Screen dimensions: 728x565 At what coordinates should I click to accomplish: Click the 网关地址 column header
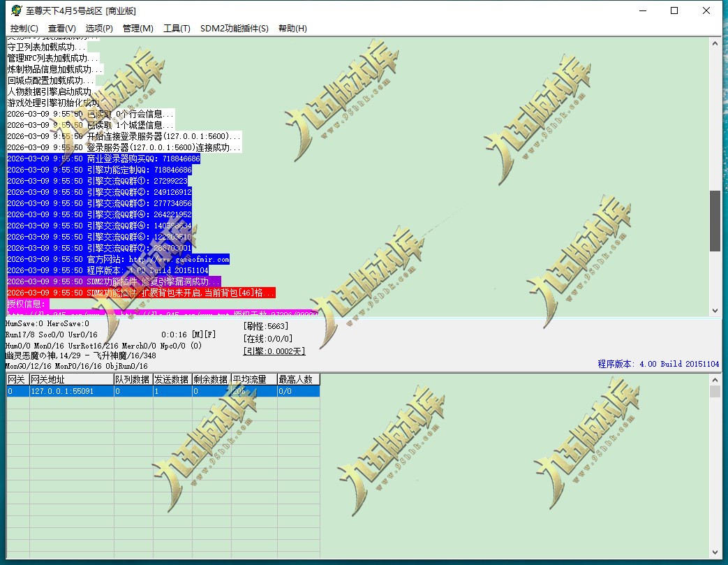click(x=71, y=380)
